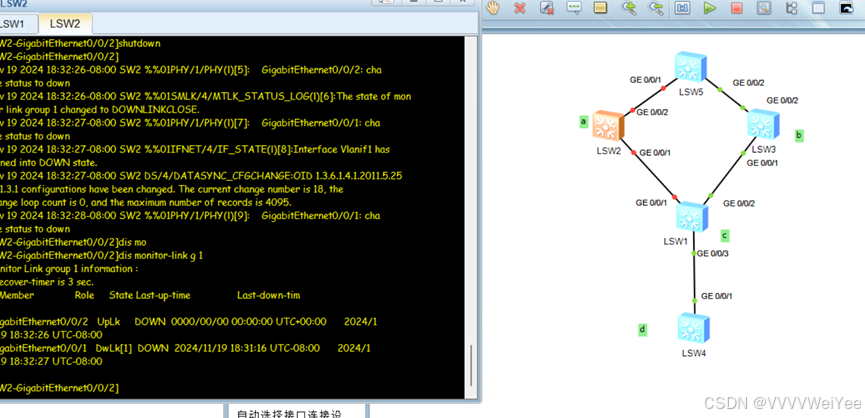Click the LSW5 device name label
The width and height of the screenshot is (865, 418).
(x=691, y=92)
